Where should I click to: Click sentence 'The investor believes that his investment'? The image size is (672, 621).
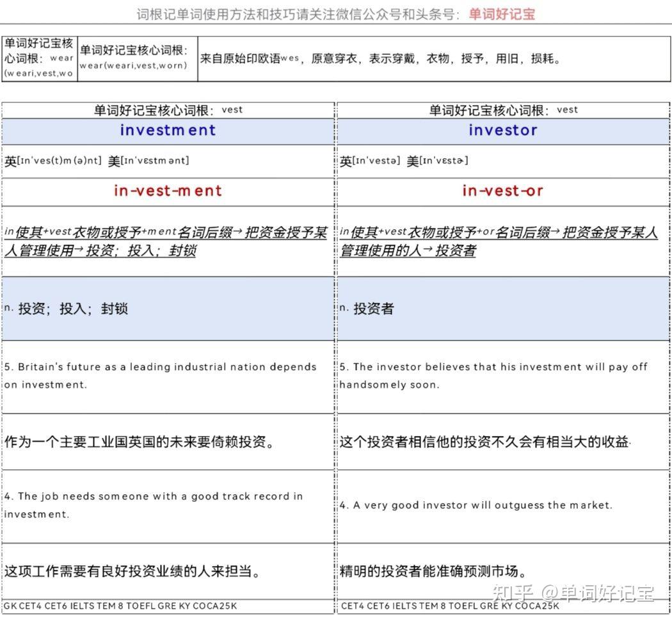[493, 375]
